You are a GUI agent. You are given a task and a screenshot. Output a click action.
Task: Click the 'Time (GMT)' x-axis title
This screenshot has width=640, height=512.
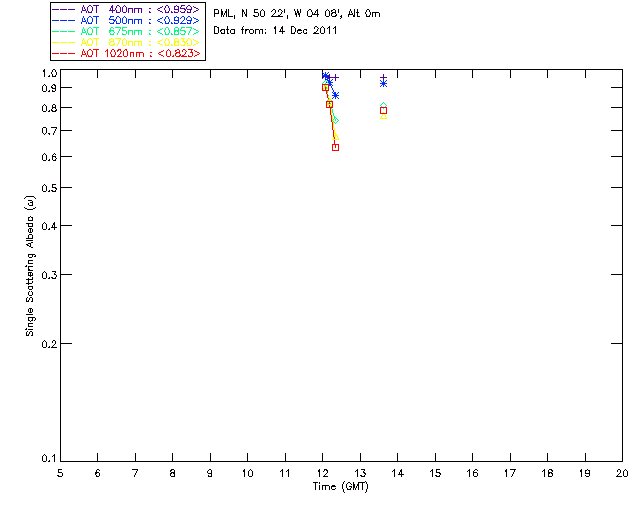tap(341, 487)
